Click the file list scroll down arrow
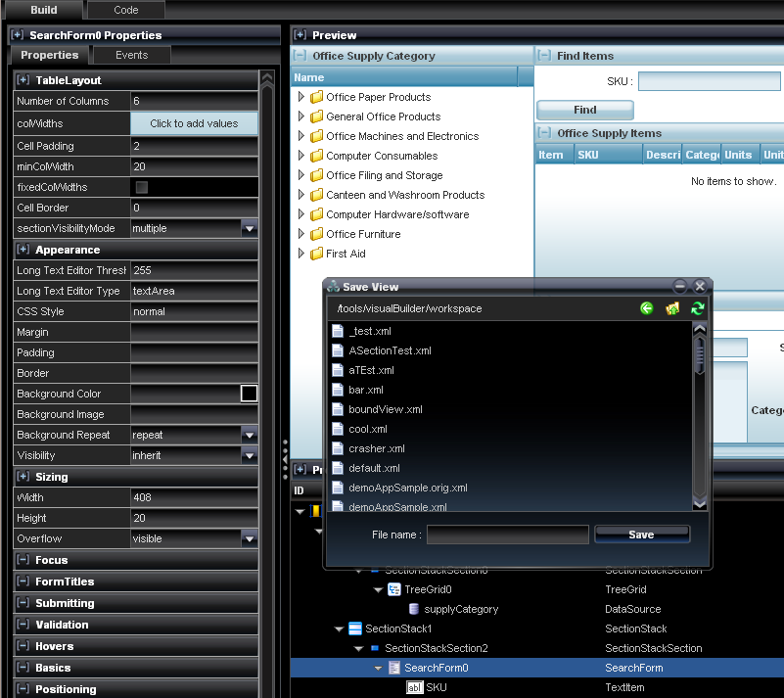This screenshot has height=698, width=784. 700,504
